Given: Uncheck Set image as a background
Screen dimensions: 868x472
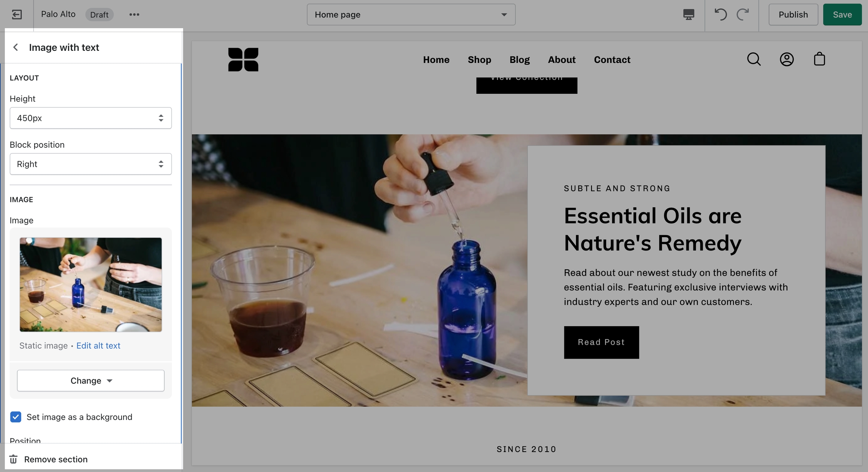Looking at the screenshot, I should coord(16,417).
